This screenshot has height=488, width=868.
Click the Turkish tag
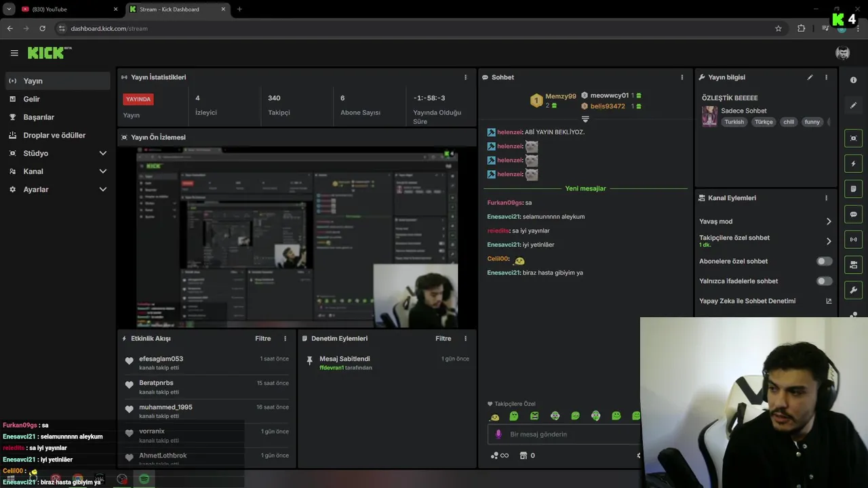(734, 122)
